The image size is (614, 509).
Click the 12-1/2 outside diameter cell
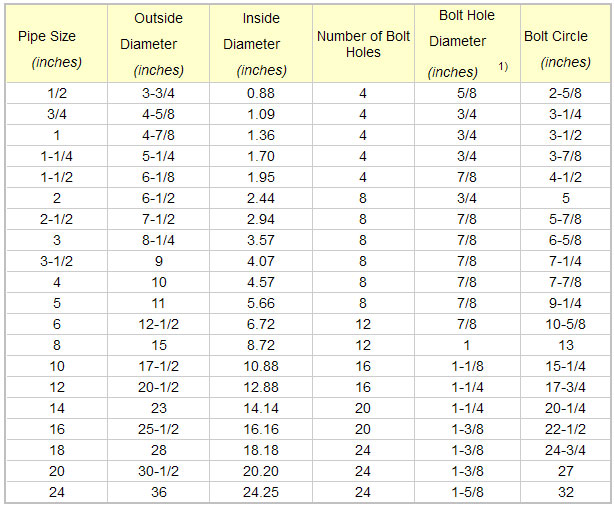158,323
